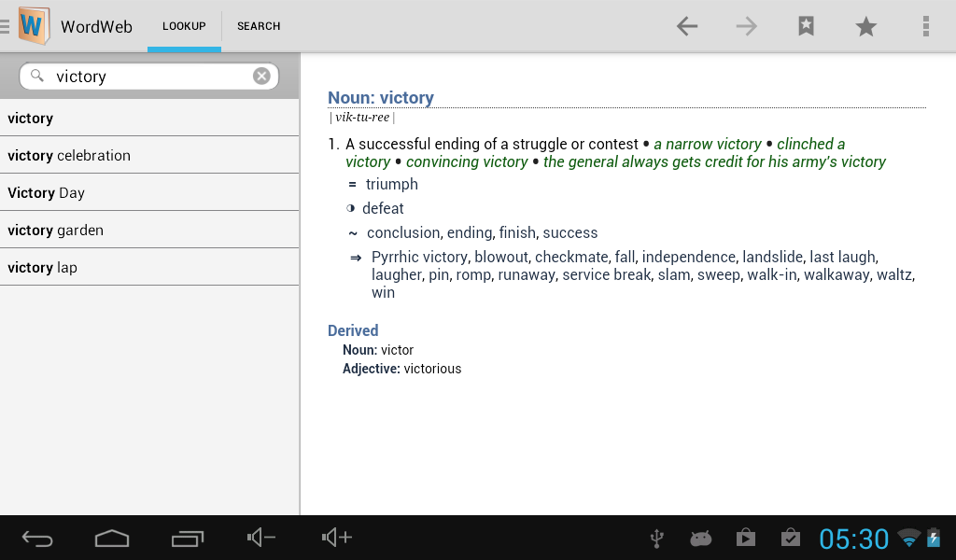Raise volume using the navigation bar icon
This screenshot has height=560, width=956.
336,538
